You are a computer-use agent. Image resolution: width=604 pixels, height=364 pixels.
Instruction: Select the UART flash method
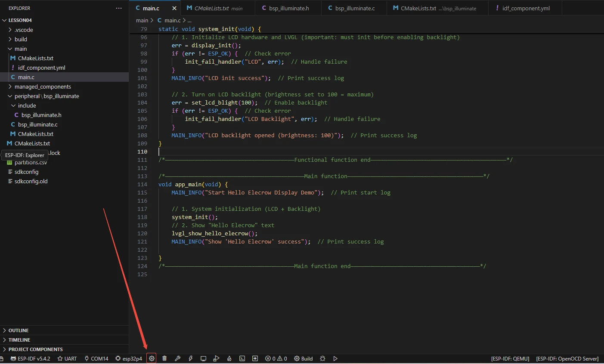67,358
